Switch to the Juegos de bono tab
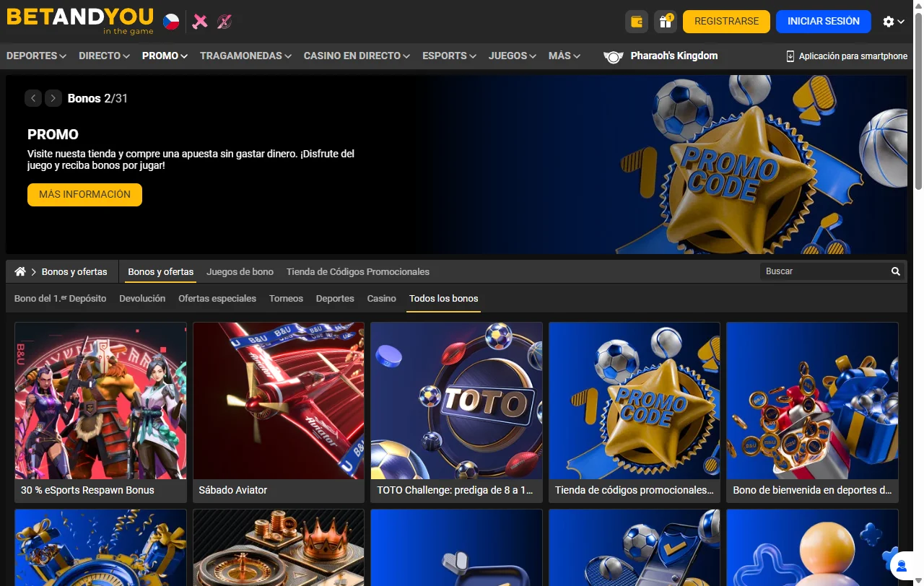Viewport: 924px width, 586px height. [240, 272]
